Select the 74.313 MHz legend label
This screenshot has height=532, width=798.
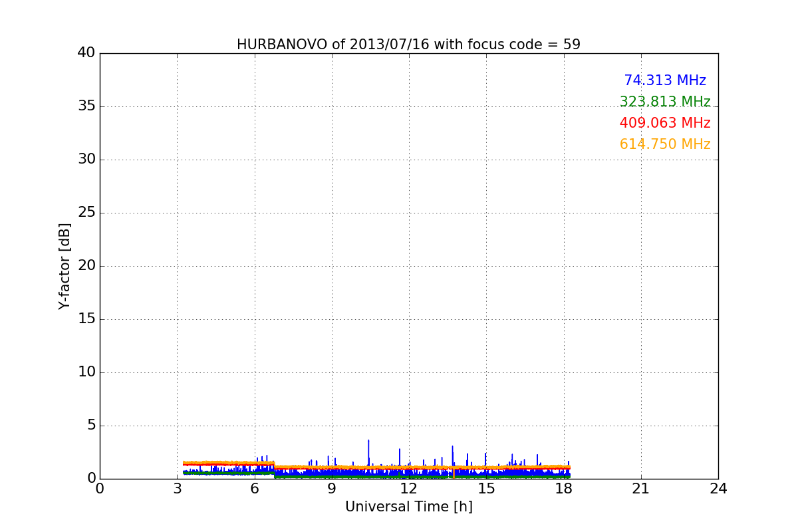point(665,80)
